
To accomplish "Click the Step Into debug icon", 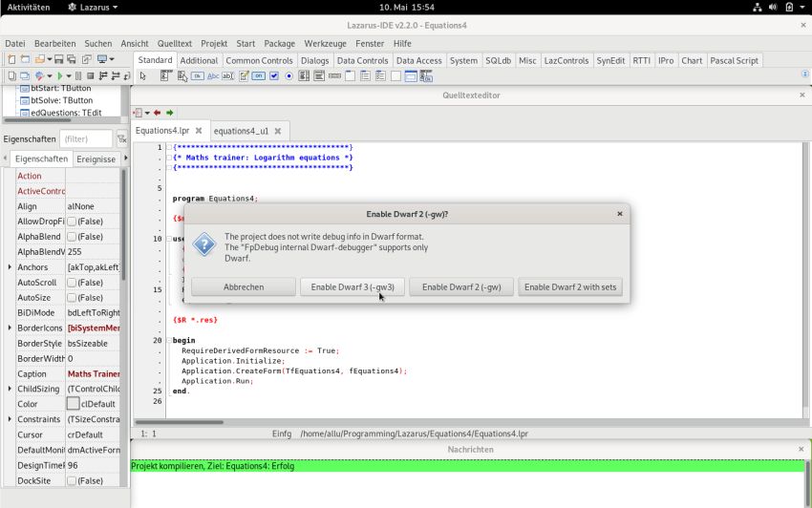I will (103, 76).
